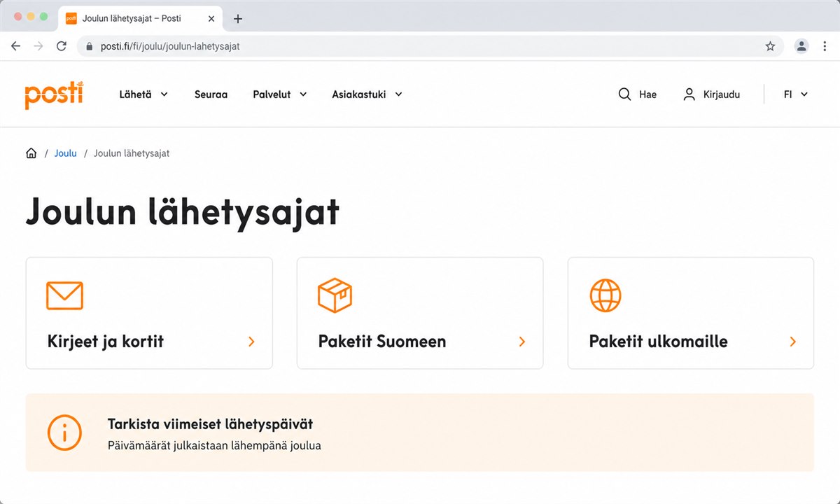Bookmark page with the star icon
The width and height of the screenshot is (840, 504).
[x=770, y=46]
